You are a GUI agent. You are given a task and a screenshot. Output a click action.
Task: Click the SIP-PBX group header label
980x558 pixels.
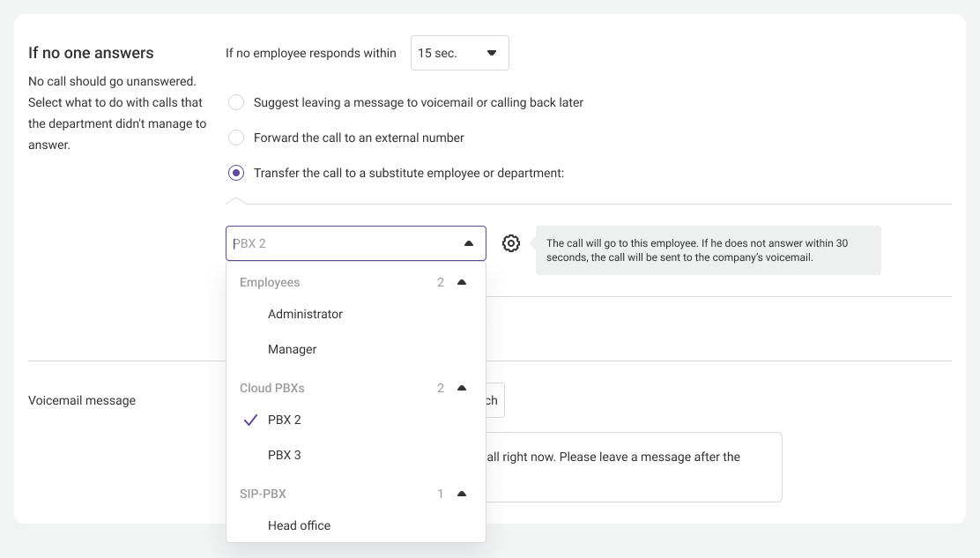pos(263,495)
